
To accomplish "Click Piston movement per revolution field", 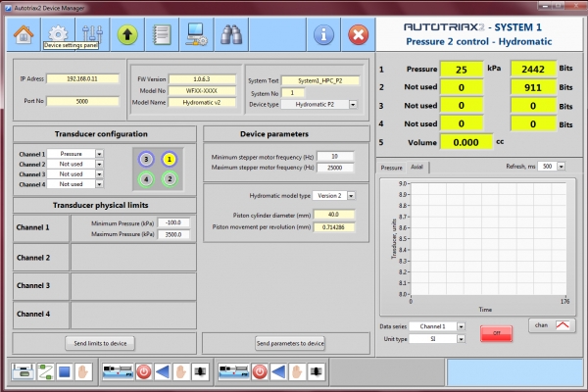I will pyautogui.click(x=334, y=227).
